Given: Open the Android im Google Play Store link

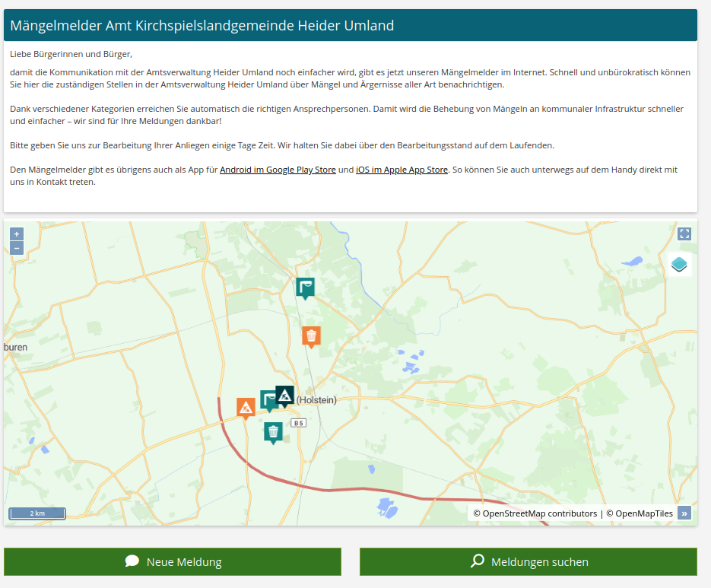Looking at the screenshot, I should point(278,170).
